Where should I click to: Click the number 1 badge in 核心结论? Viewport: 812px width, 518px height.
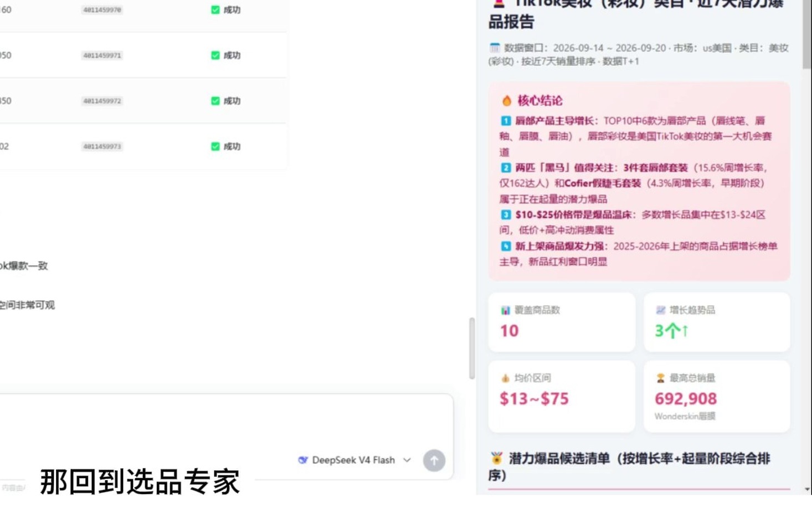point(506,121)
